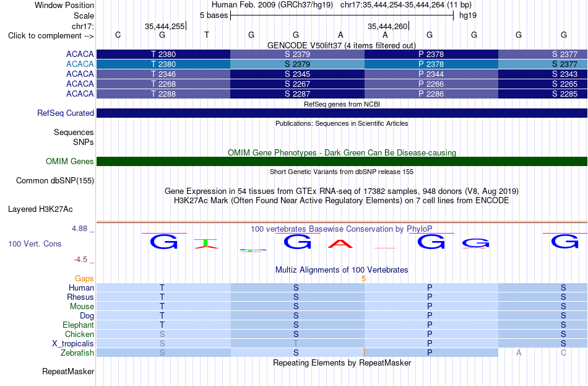
Task: Click the Layered H3K27Ac label
Action: pyautogui.click(x=40, y=209)
